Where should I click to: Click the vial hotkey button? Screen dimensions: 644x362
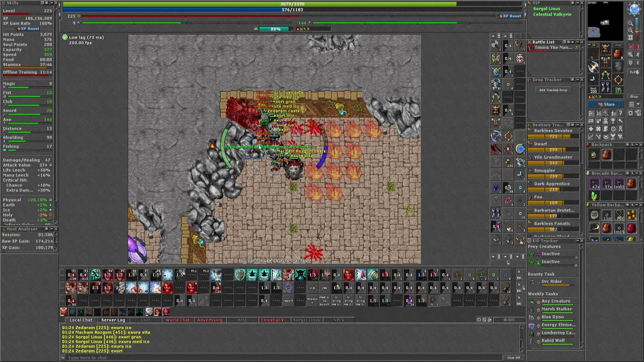pyautogui.click(x=312, y=288)
